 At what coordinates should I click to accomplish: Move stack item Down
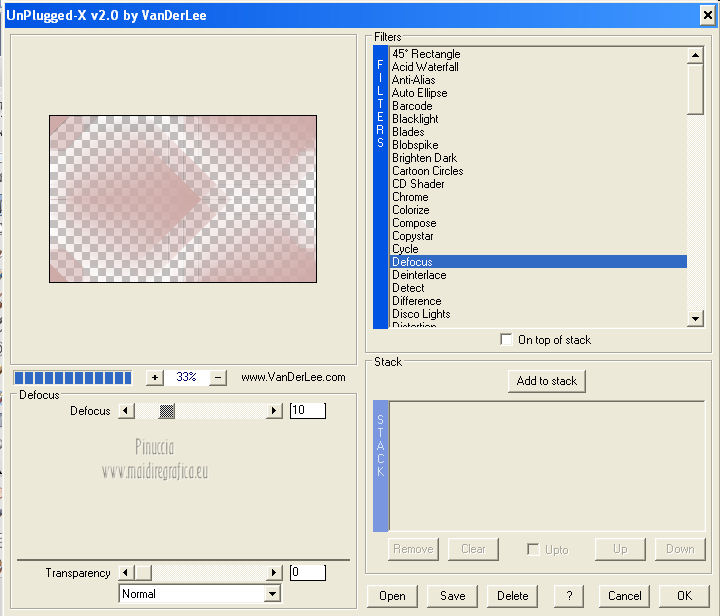coord(680,549)
